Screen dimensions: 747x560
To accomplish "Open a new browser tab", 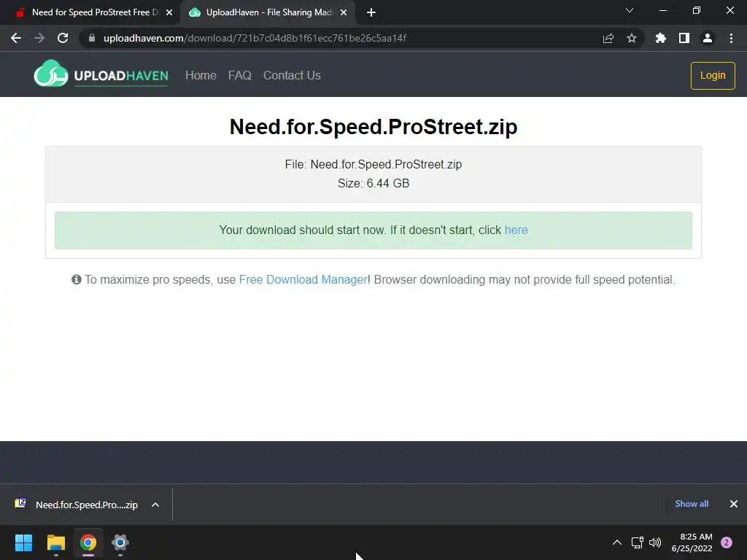I will click(371, 12).
